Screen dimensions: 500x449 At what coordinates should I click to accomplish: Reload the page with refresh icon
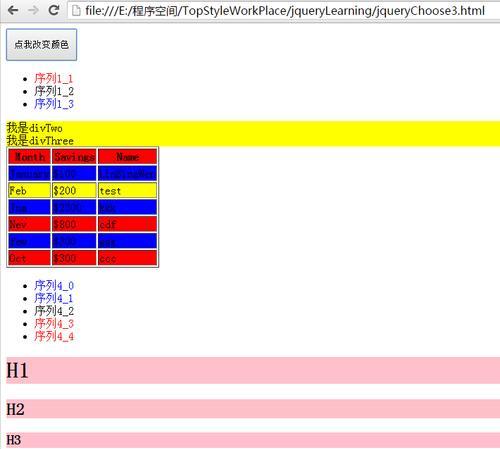54,10
